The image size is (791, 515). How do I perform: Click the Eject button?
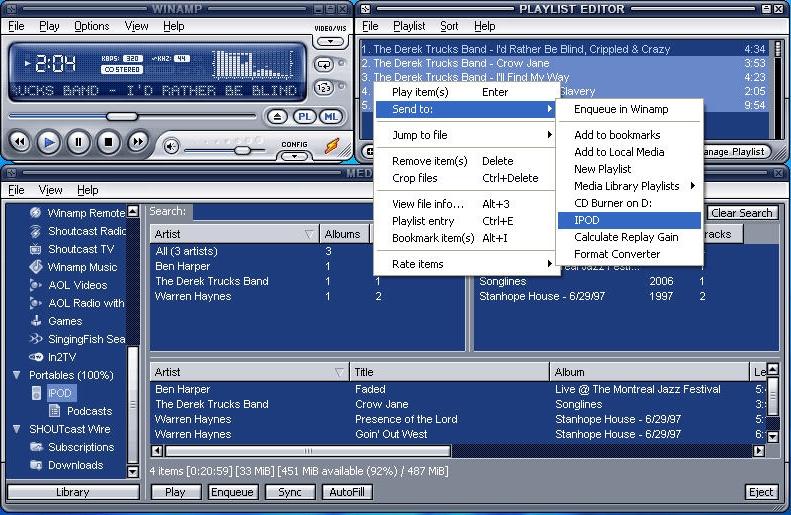tap(761, 492)
